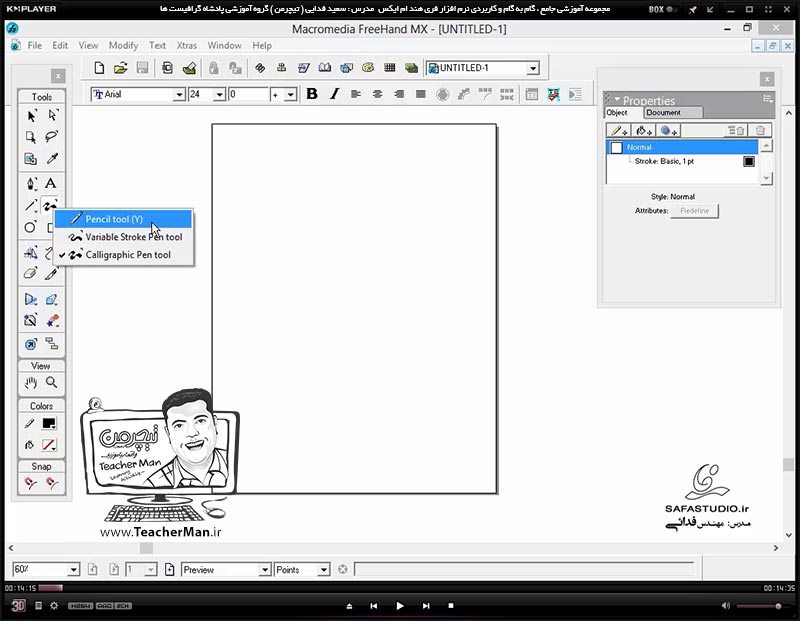Click KMPlayer settings gear icon
Screen dimensions: 800x621
(x=54, y=606)
